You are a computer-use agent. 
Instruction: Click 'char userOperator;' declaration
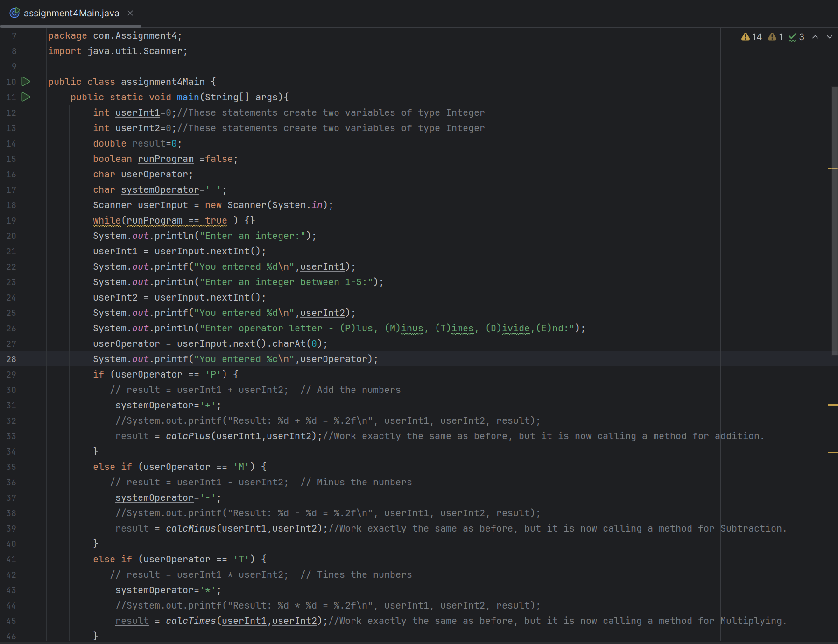pyautogui.click(x=143, y=174)
